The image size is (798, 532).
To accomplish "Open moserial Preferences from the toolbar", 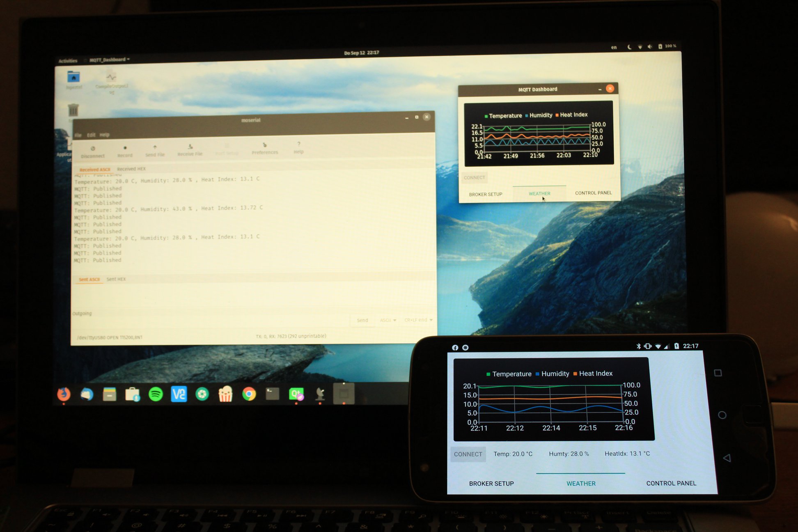I will 265,148.
